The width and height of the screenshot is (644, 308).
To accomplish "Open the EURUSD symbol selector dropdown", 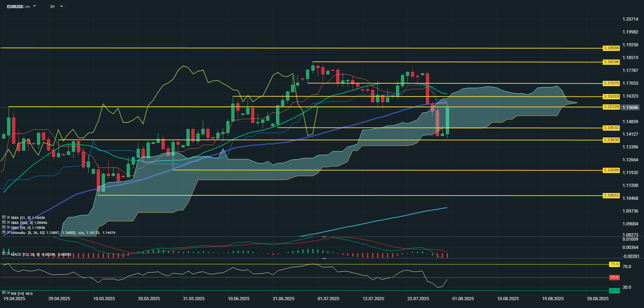I will click(x=35, y=6).
